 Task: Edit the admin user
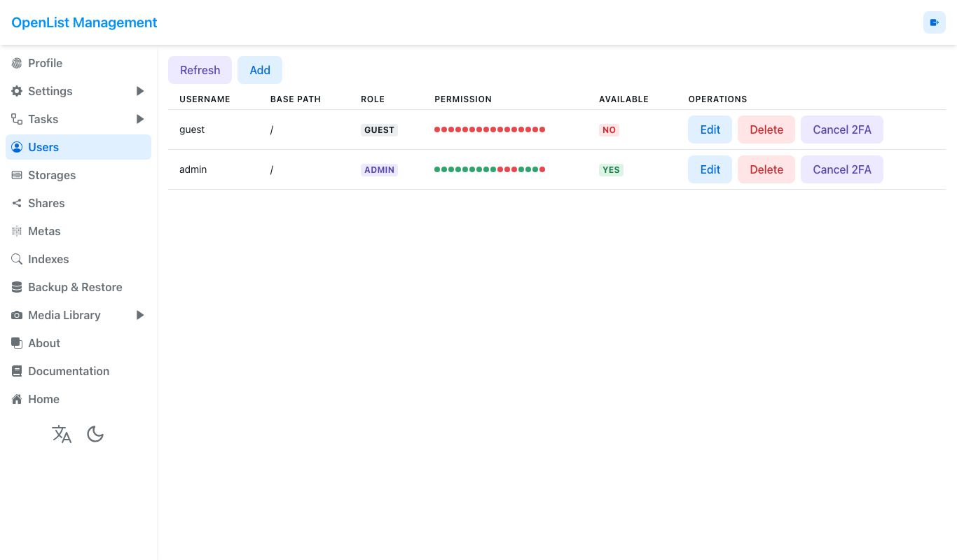point(710,169)
